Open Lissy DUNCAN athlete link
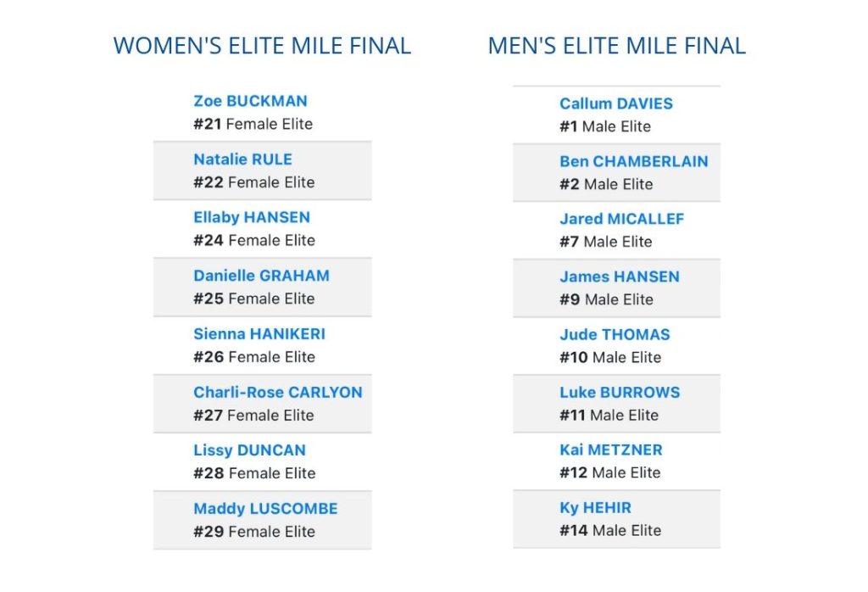Image resolution: width=868 pixels, height=592 pixels. pos(250,450)
